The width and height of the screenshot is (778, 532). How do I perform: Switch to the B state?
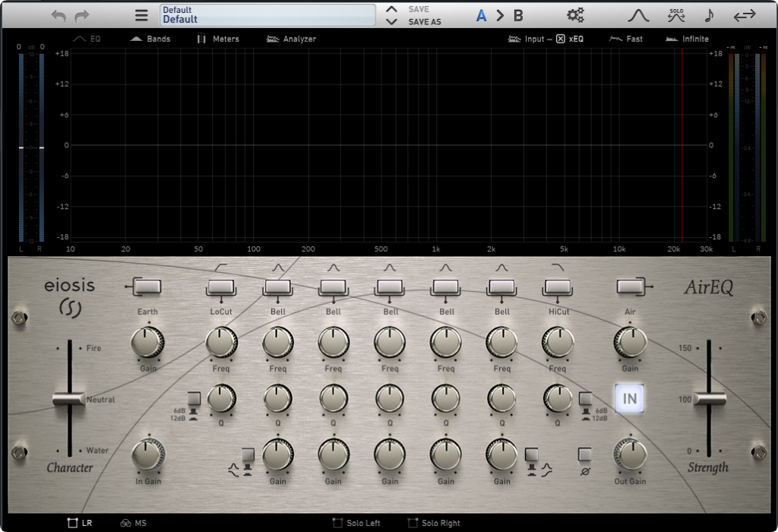tap(518, 16)
